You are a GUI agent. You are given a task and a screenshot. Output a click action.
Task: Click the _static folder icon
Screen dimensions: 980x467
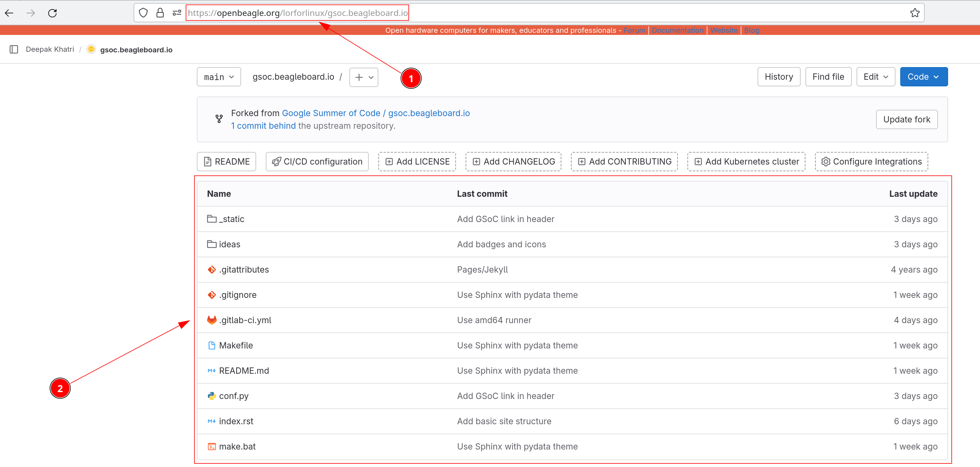(212, 219)
